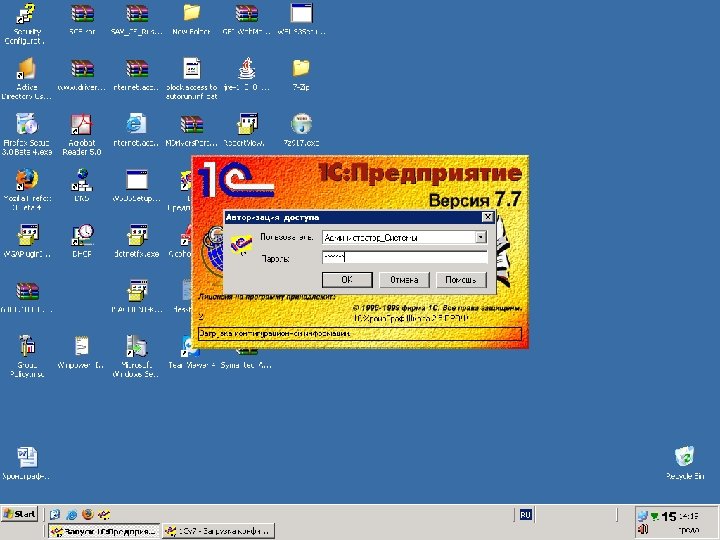Open the DNS desktop shortcut
The height and width of the screenshot is (540, 720).
click(x=82, y=185)
